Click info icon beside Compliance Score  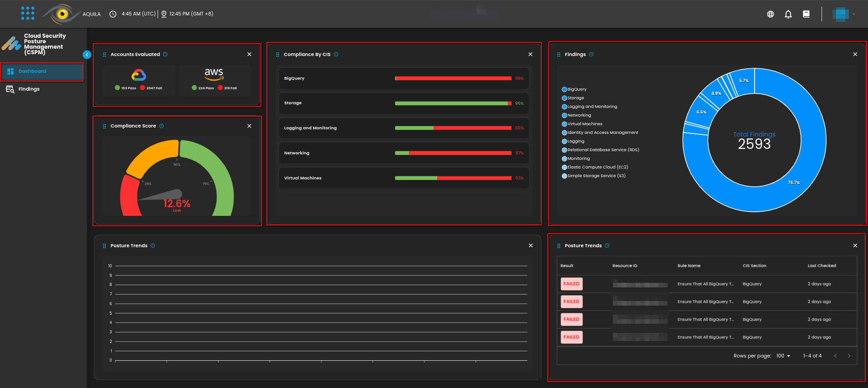tap(162, 126)
